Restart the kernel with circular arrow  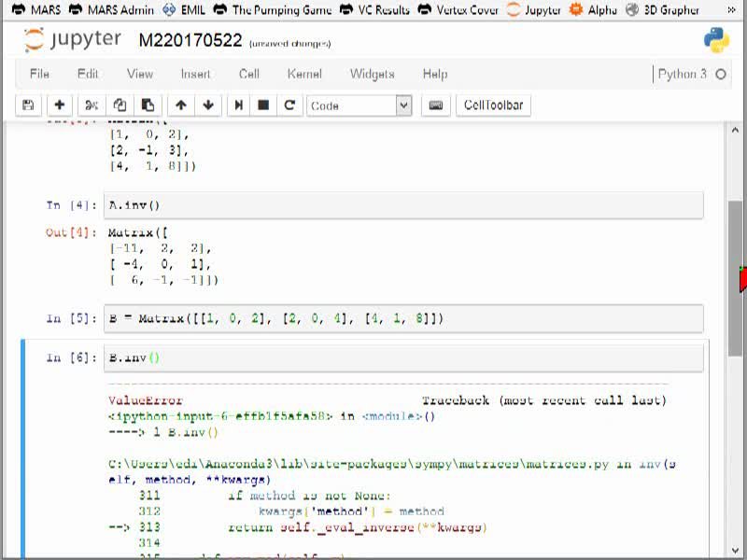289,105
